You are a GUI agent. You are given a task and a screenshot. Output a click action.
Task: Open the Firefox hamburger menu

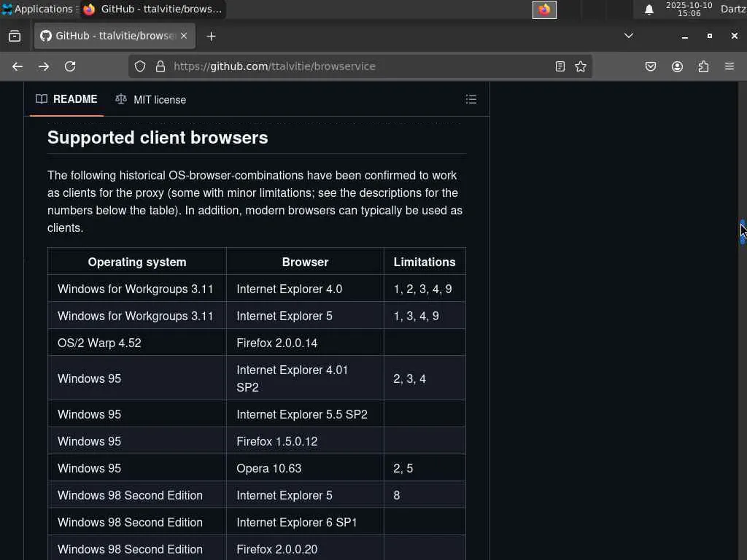pos(729,66)
